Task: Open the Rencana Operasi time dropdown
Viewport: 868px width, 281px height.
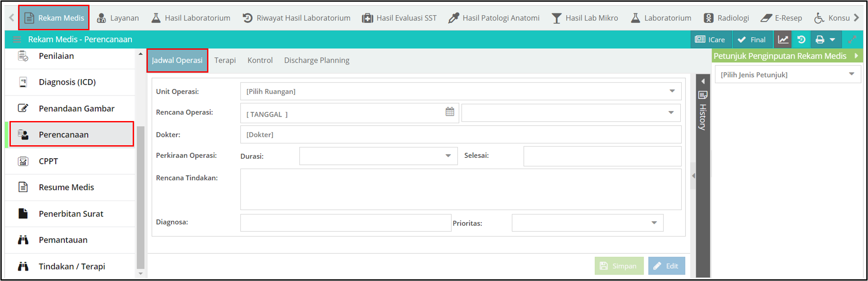Action: [x=571, y=112]
